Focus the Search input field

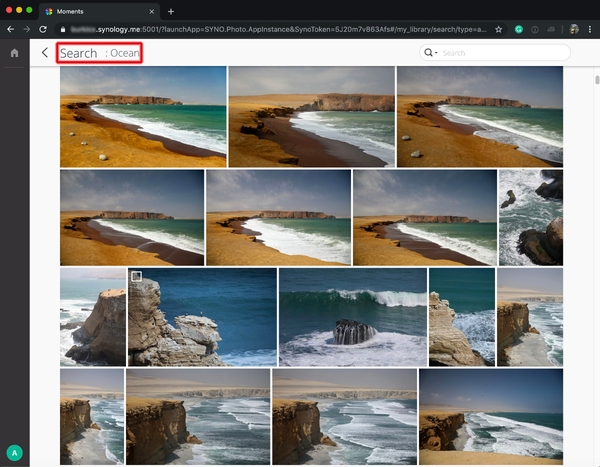(x=503, y=53)
